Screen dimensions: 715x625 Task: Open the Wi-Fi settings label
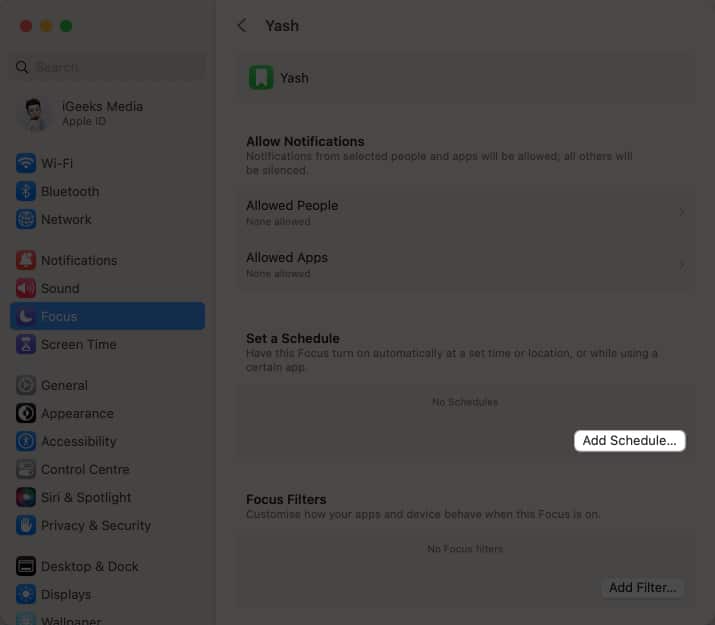57,163
